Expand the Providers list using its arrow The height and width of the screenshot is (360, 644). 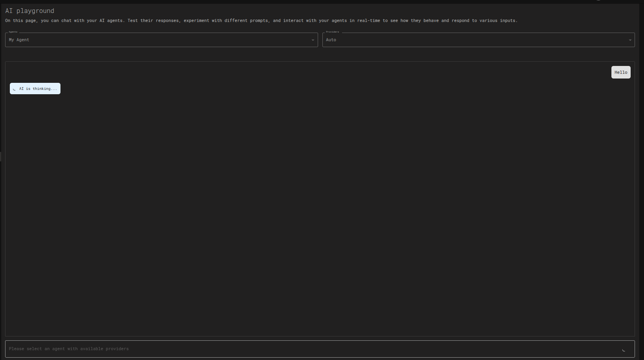[630, 40]
